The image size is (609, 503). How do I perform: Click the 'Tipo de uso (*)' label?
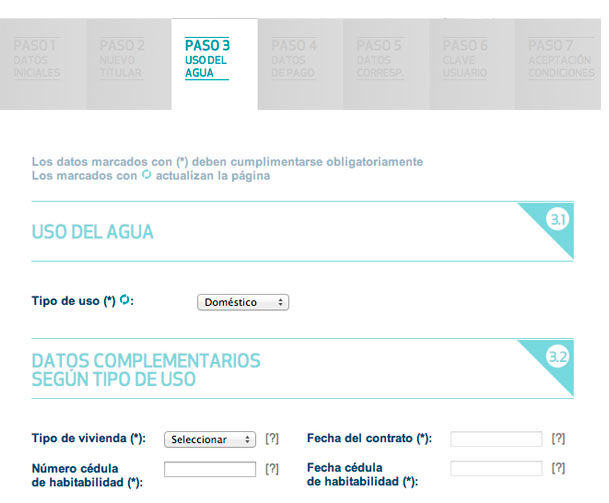point(74,301)
